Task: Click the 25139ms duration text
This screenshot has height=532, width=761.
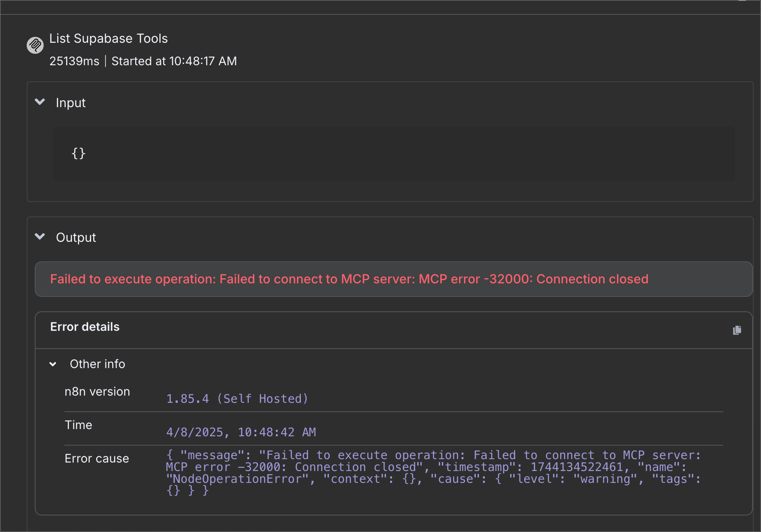Action: pos(74,61)
